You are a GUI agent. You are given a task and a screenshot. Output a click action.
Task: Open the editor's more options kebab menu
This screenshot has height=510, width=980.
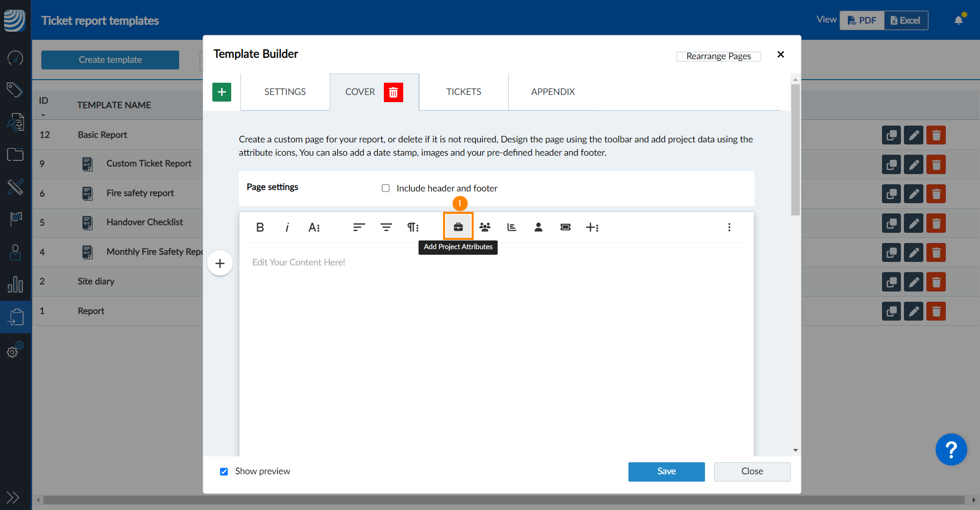click(x=729, y=227)
